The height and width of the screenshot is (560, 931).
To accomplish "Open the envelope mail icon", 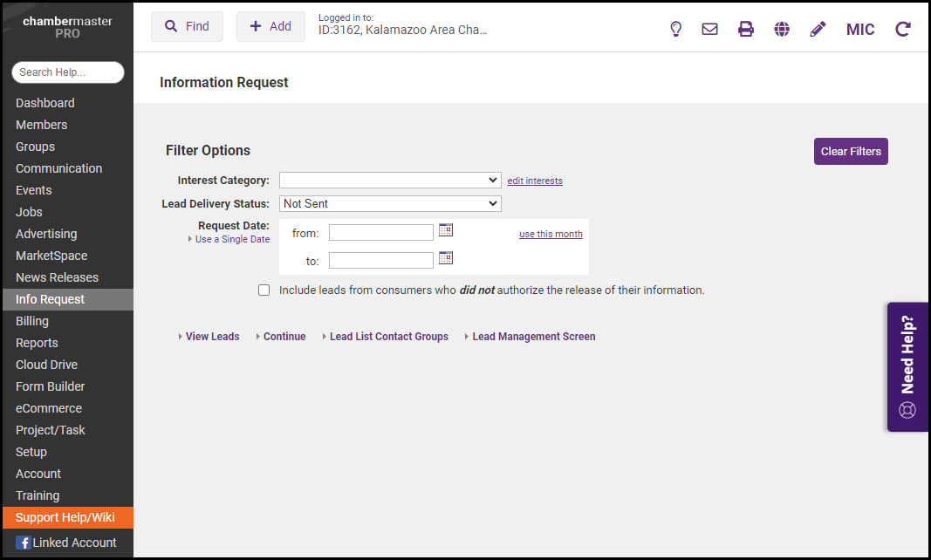I will (710, 29).
